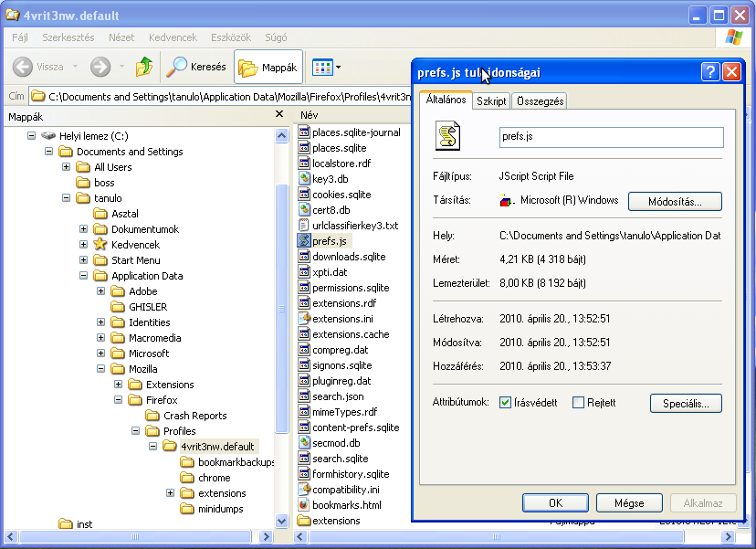
Task: Open the Views dropdown arrow
Action: [339, 67]
